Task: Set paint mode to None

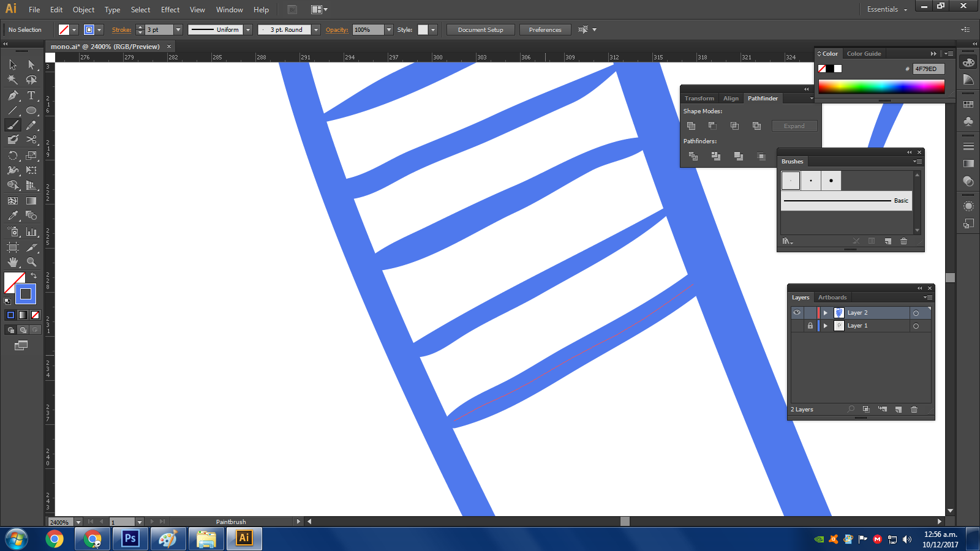Action: 35,315
